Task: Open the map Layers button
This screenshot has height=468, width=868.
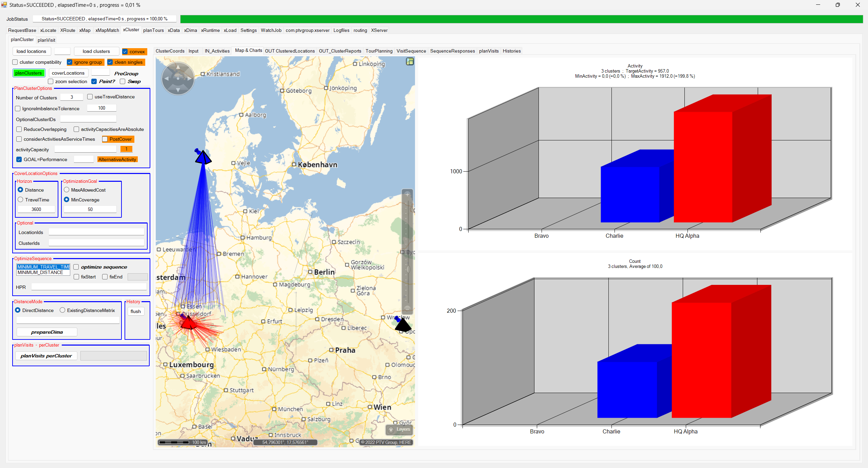Action: [399, 429]
